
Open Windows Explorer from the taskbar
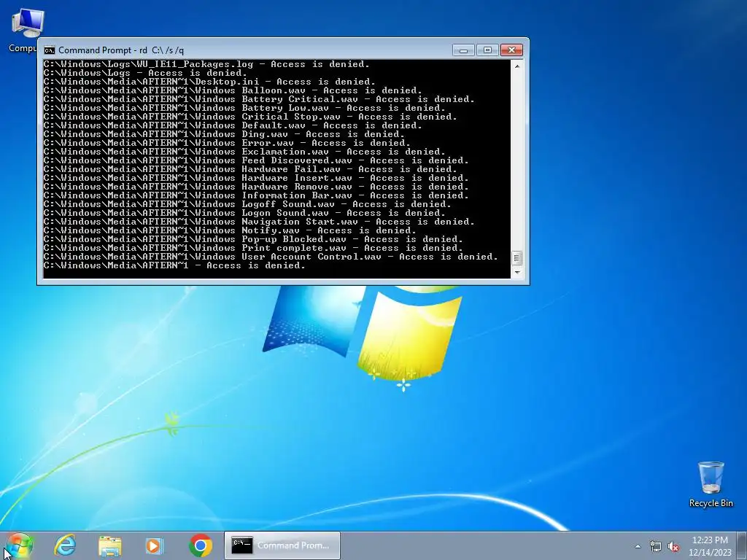point(110,545)
